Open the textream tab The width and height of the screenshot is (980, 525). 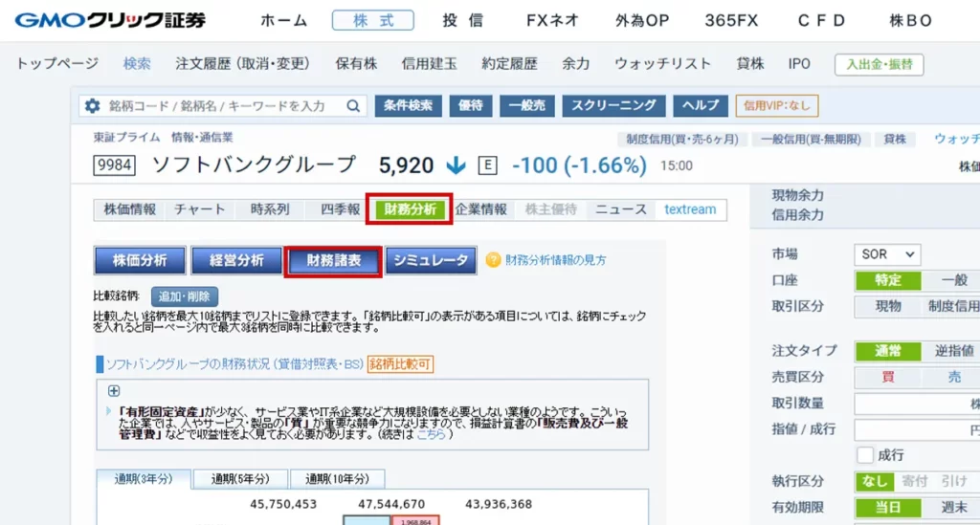pyautogui.click(x=690, y=209)
